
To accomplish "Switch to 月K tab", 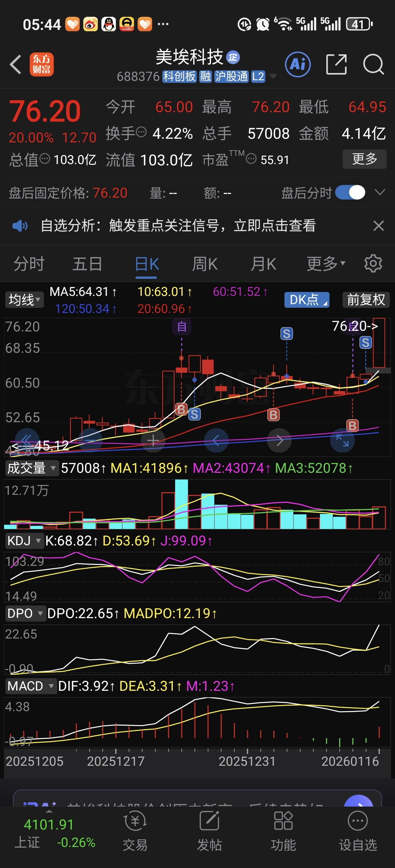I will pyautogui.click(x=263, y=263).
